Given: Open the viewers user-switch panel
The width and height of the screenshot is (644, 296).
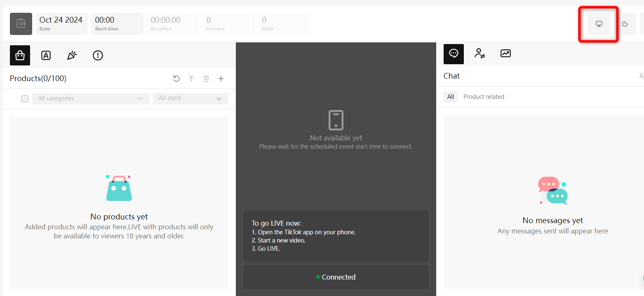Looking at the screenshot, I should point(479,54).
